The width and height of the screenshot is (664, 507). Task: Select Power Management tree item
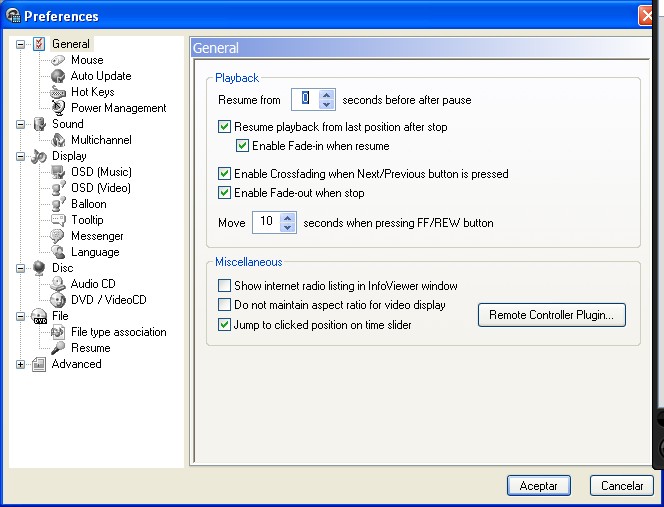tap(119, 108)
